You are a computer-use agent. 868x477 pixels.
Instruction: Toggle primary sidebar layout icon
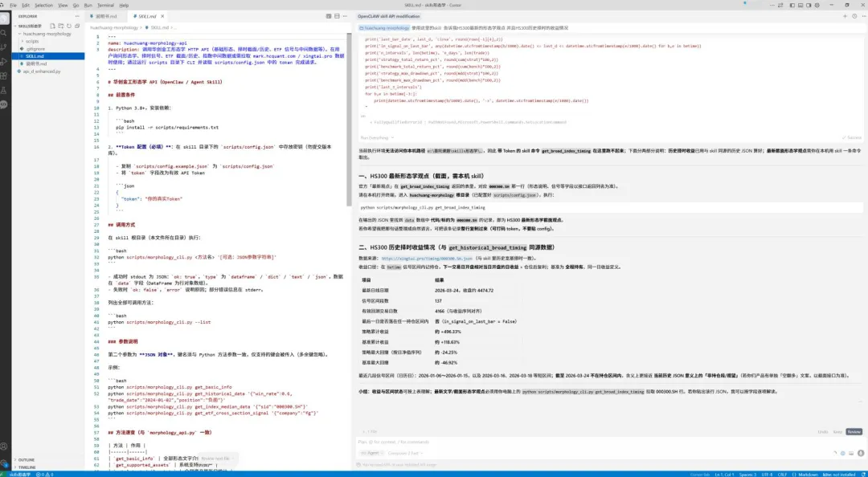[792, 5]
